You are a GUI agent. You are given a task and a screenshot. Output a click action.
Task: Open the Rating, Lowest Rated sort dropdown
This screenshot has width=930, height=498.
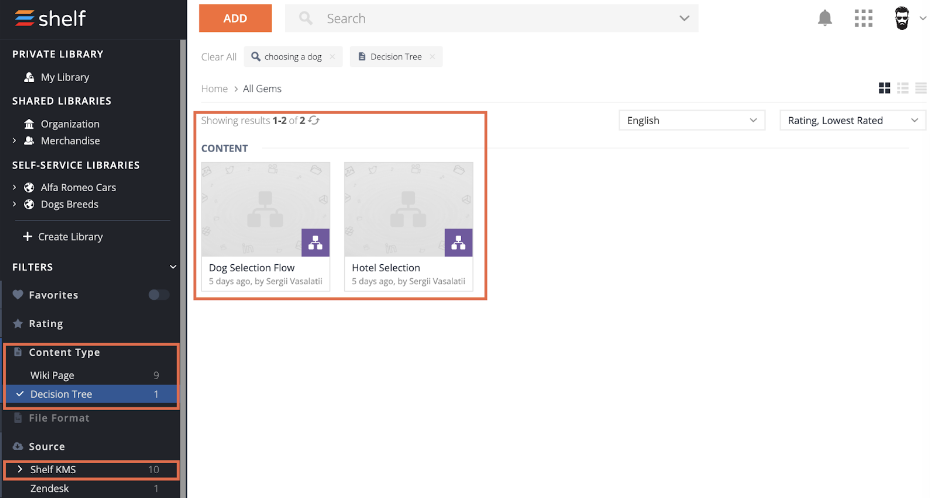(852, 120)
